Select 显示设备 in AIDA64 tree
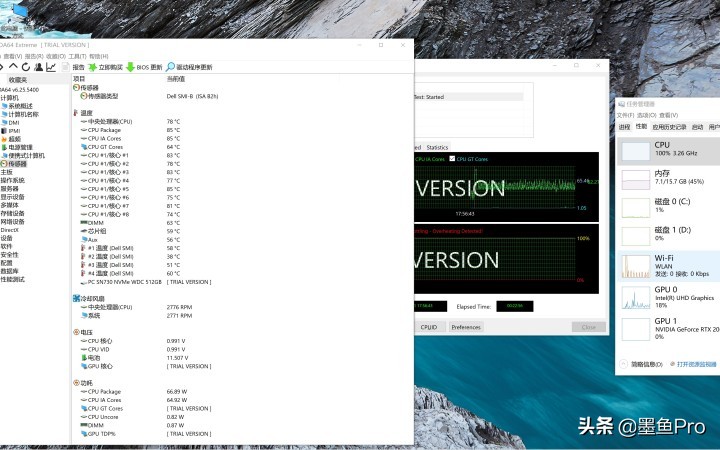The height and width of the screenshot is (450, 720). (x=12, y=197)
